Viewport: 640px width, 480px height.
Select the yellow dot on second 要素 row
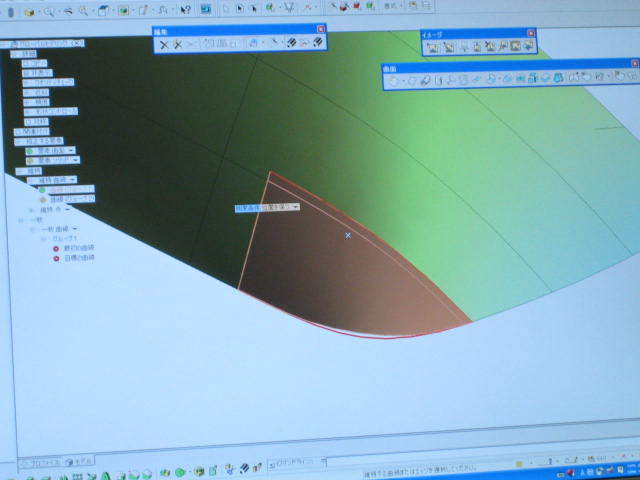click(30, 161)
